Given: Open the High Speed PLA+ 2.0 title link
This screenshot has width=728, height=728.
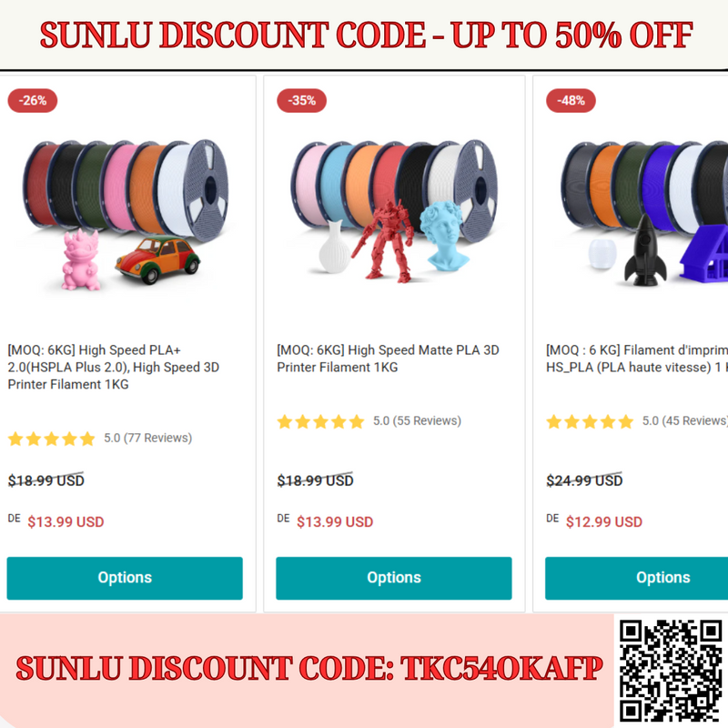Looking at the screenshot, I should point(113,367).
